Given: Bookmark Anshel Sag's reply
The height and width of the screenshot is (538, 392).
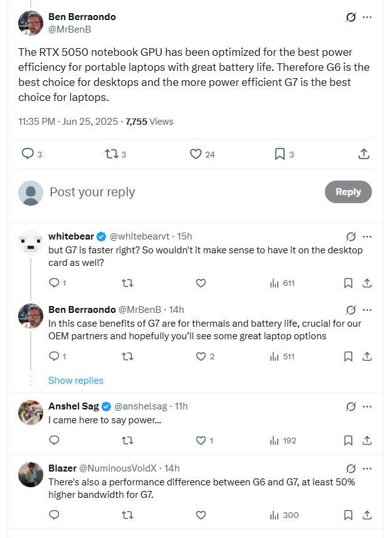Looking at the screenshot, I should 348,441.
